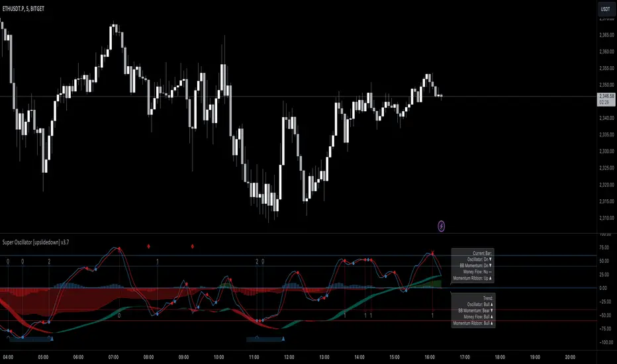
Task: Click the 12:00 time axis label
Action: (289, 357)
